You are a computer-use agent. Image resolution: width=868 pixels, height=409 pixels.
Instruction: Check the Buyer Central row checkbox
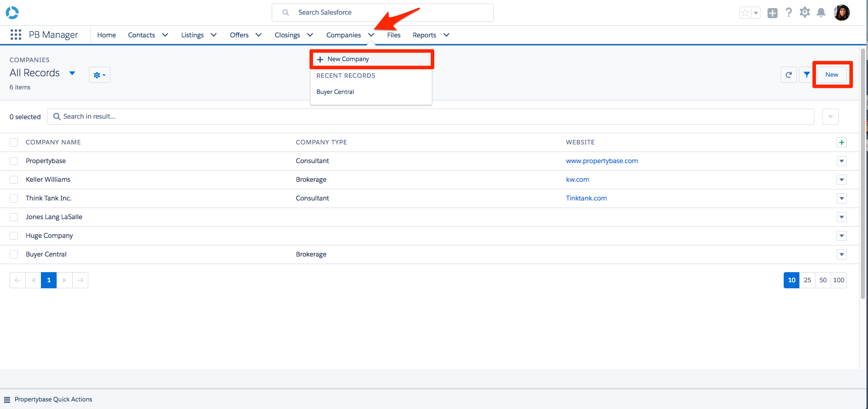pos(14,254)
